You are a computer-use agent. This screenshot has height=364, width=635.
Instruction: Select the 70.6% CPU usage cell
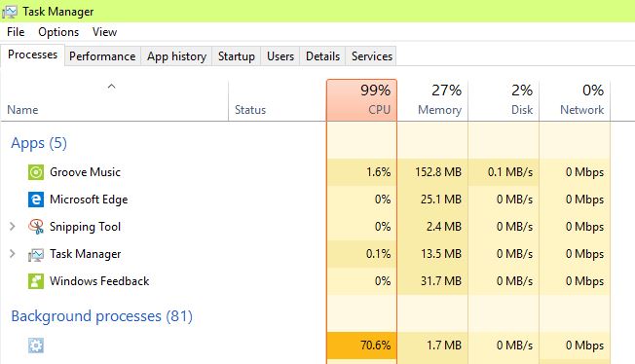tap(361, 346)
